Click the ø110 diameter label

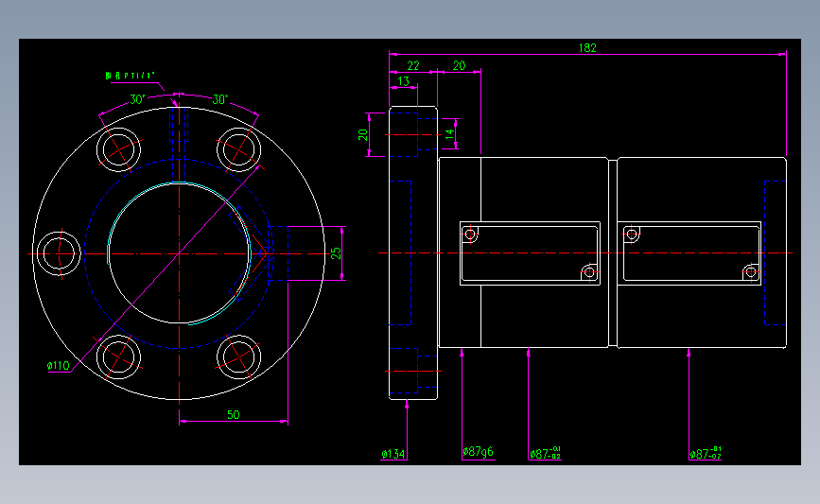click(58, 366)
